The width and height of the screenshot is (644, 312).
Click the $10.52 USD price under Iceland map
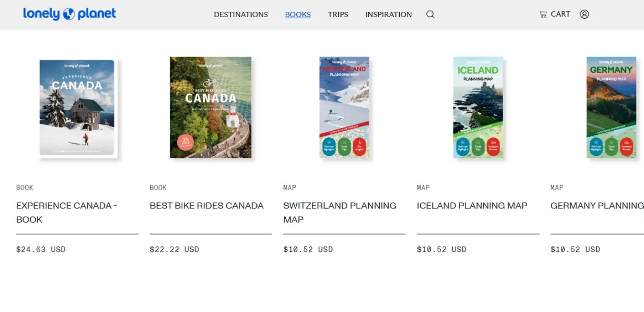(x=441, y=249)
